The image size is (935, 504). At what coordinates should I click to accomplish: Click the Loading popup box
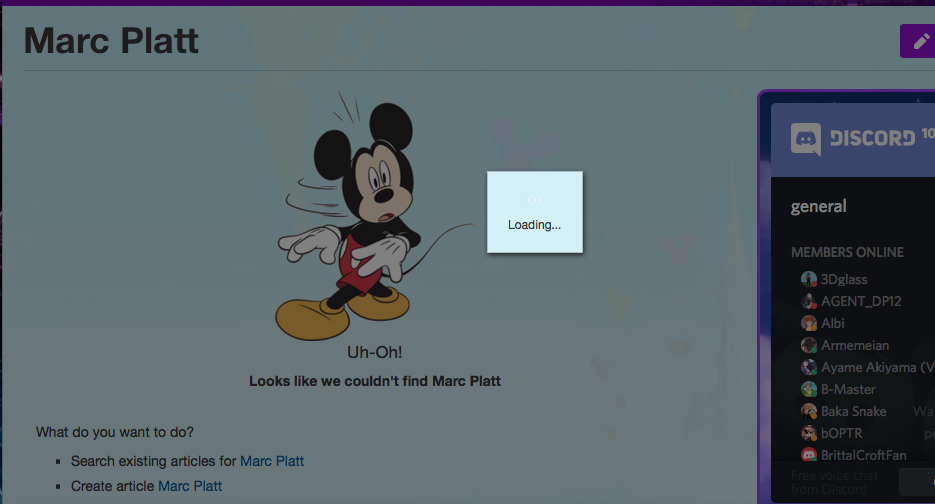[534, 212]
